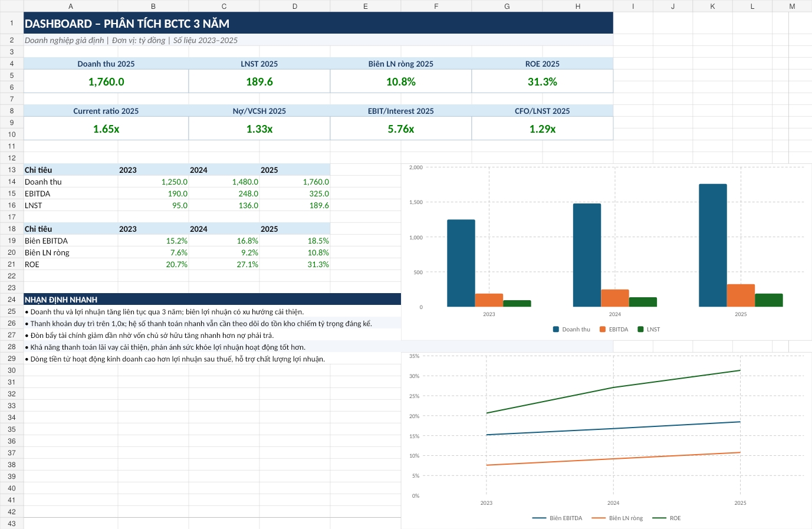Screen dimensions: 812x529
Task: Select row 24 header
Action: pos(12,300)
